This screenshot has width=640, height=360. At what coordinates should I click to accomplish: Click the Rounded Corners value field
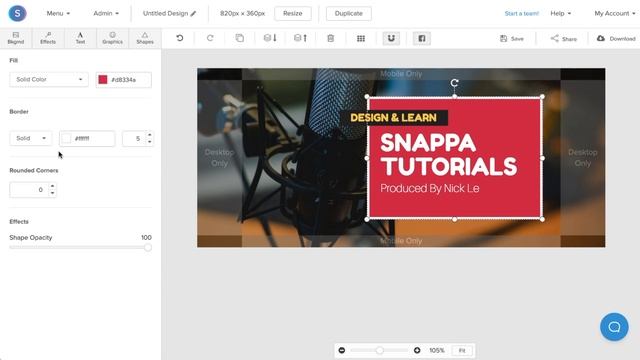(x=29, y=190)
